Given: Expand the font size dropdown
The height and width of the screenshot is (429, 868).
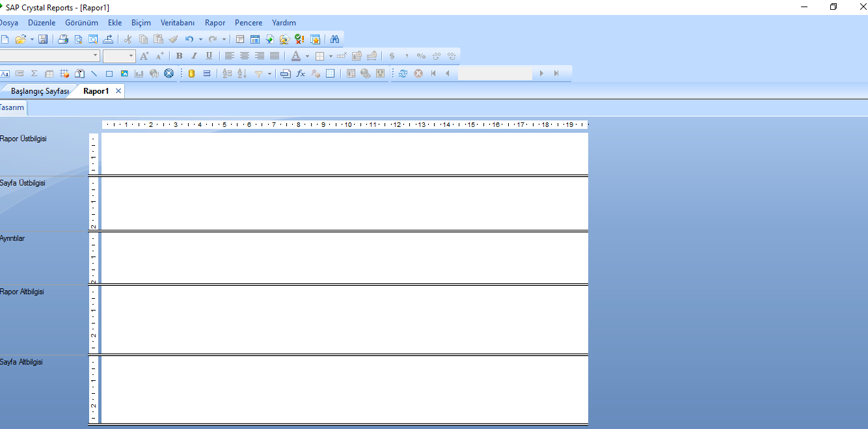Looking at the screenshot, I should [x=131, y=56].
